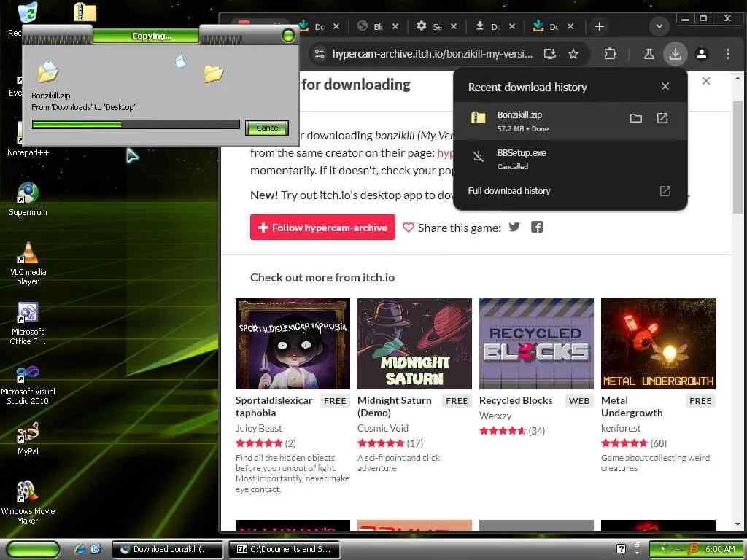
Task: Open author Cosmic Void link
Action: [382, 428]
